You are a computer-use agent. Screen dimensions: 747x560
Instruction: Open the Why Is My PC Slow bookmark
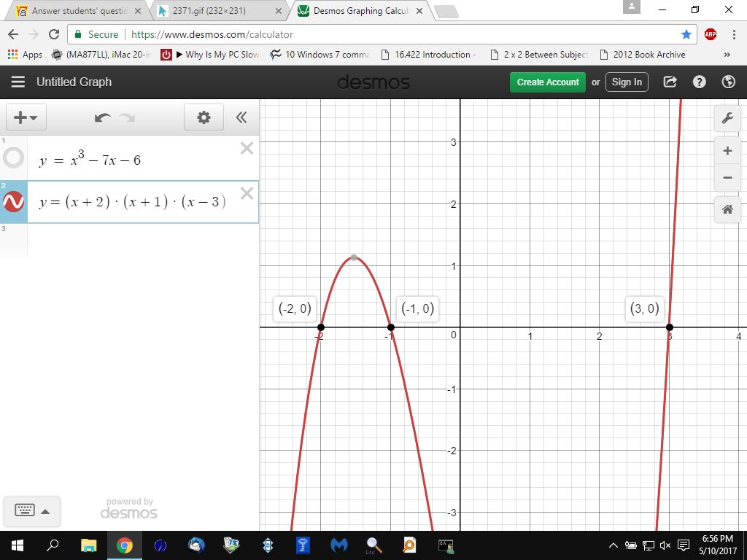click(x=210, y=54)
